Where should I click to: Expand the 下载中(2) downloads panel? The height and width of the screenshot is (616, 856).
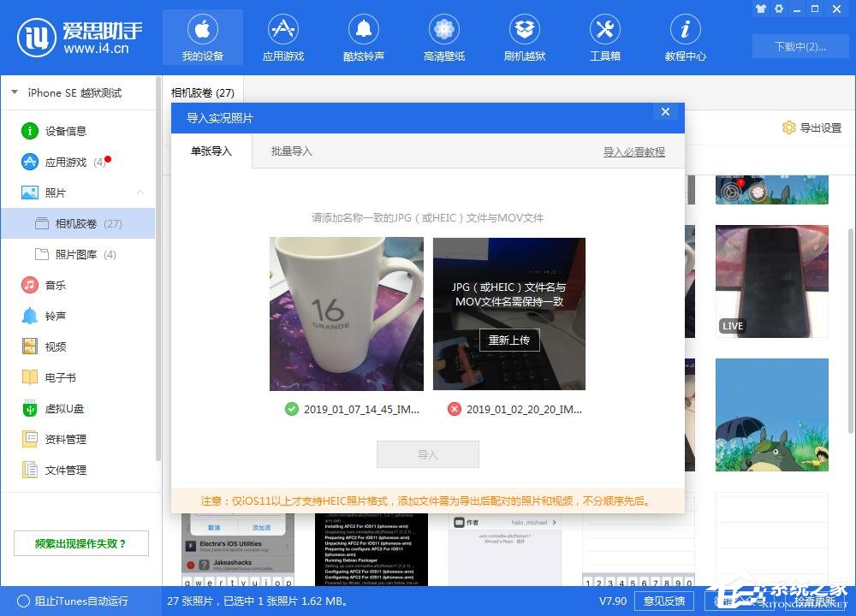(x=800, y=47)
